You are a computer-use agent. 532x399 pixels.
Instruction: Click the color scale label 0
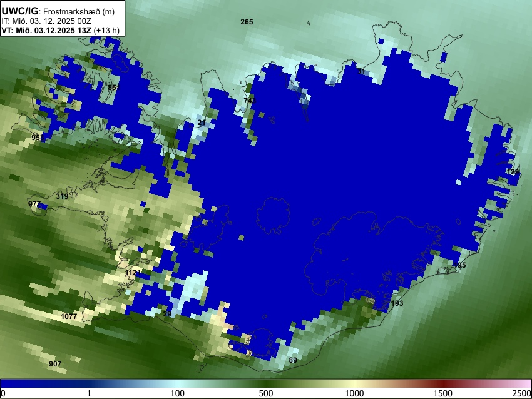tap(3, 393)
